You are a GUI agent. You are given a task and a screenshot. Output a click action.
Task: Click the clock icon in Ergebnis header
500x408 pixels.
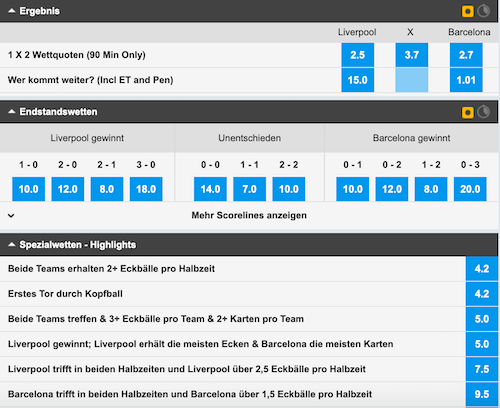(x=484, y=11)
